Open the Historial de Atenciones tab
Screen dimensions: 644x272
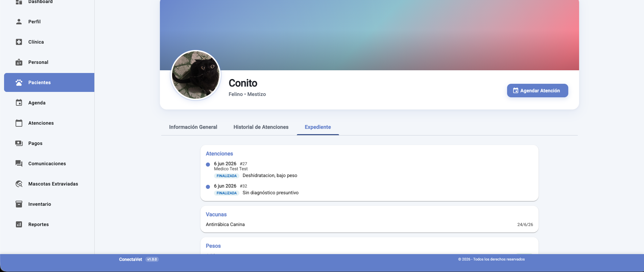(261, 127)
